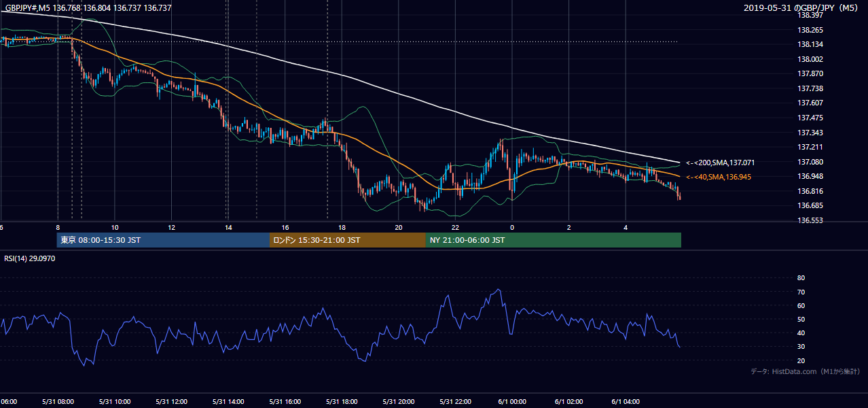This screenshot has height=408, width=868.
Task: Select the 2019-05-31 GBP/JPY (M5) chart heading
Action: (x=801, y=7)
